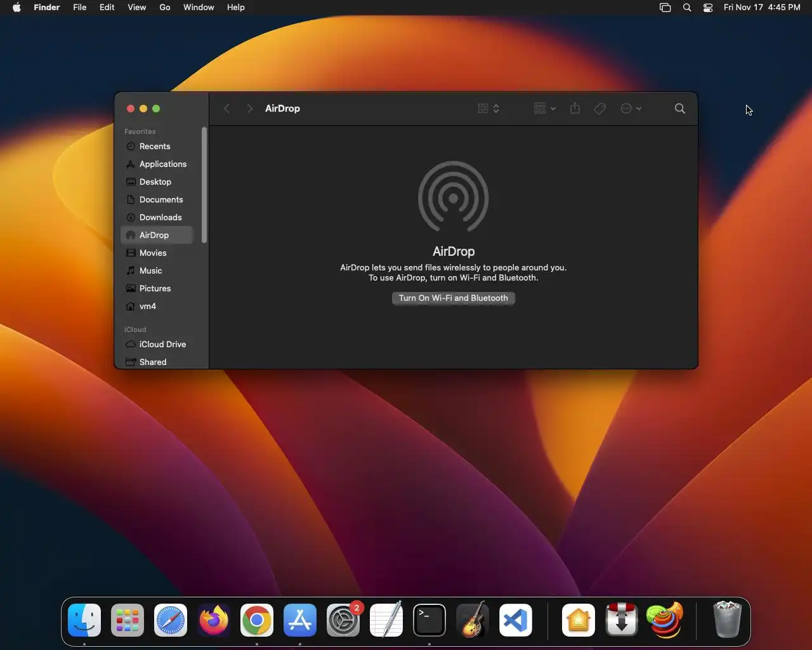812x650 pixels.
Task: Open the Finder menu
Action: [47, 8]
